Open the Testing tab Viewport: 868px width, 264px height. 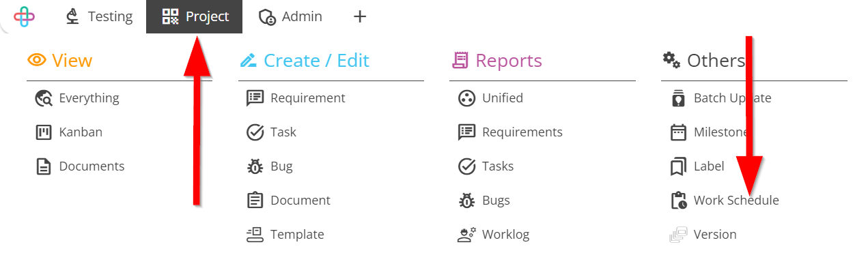pyautogui.click(x=99, y=16)
